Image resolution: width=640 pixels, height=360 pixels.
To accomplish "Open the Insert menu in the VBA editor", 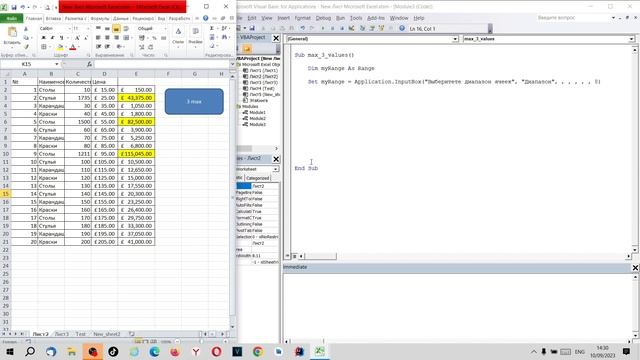I will click(x=283, y=18).
